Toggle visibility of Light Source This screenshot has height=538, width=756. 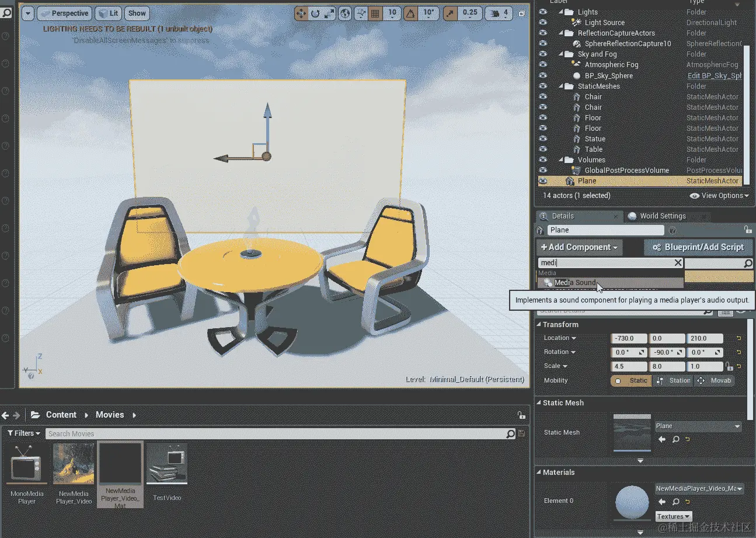pyautogui.click(x=543, y=22)
